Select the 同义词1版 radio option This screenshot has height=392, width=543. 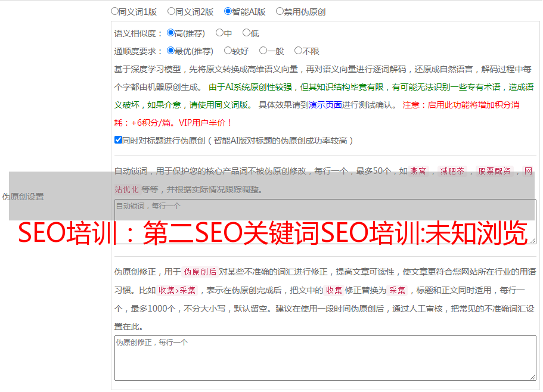point(115,11)
